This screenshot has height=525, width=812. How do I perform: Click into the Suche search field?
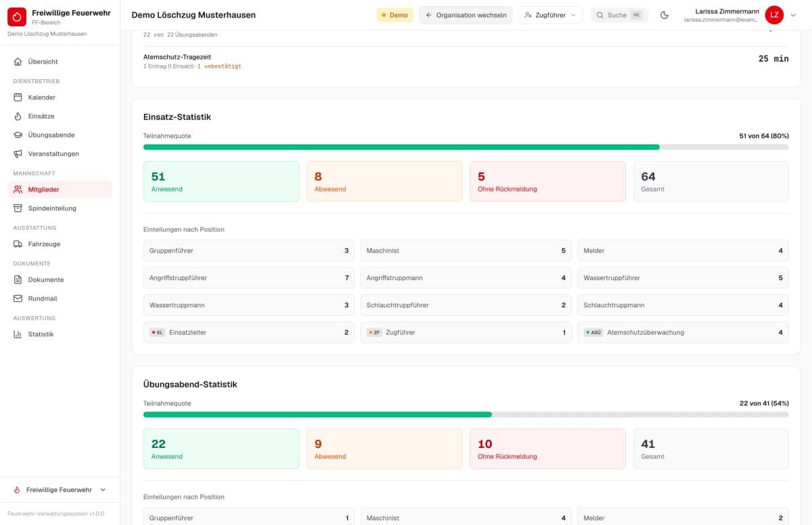tap(619, 15)
